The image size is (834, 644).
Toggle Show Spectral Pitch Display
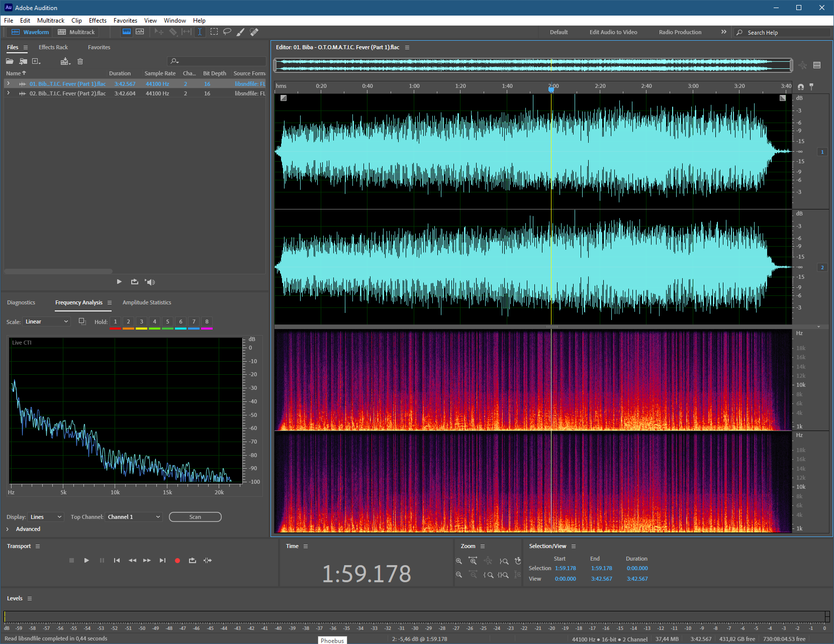(140, 32)
